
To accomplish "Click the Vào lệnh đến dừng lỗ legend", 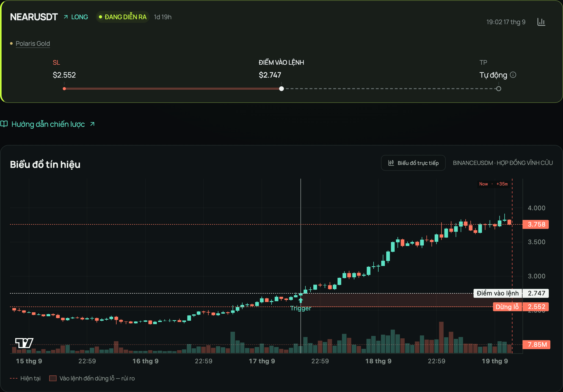I will (x=92, y=378).
